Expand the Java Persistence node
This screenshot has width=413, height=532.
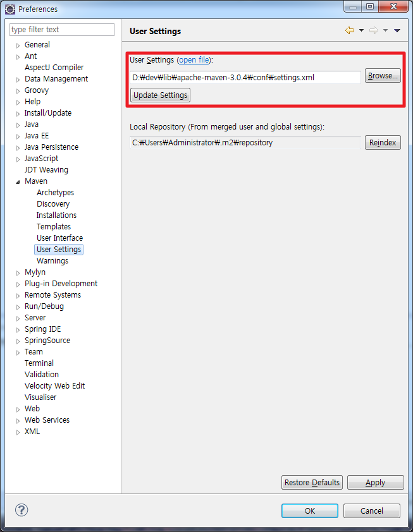point(18,148)
